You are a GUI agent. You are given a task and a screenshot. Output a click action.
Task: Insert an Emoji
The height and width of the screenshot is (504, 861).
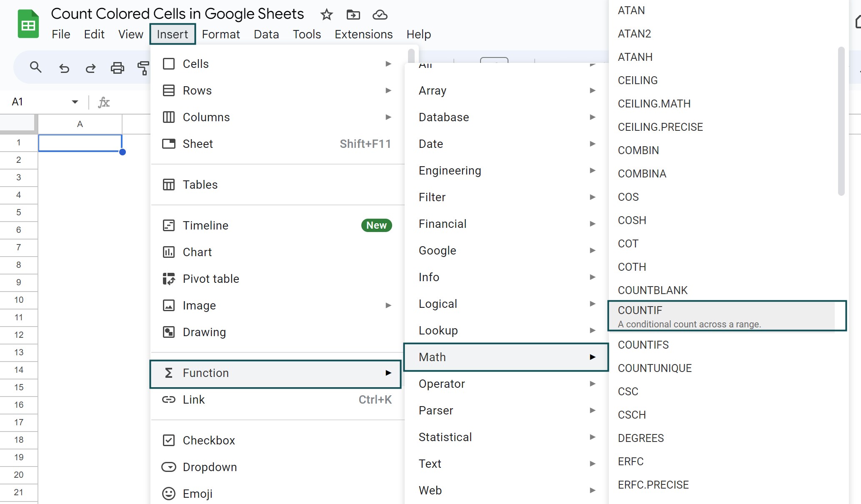[x=277, y=494]
